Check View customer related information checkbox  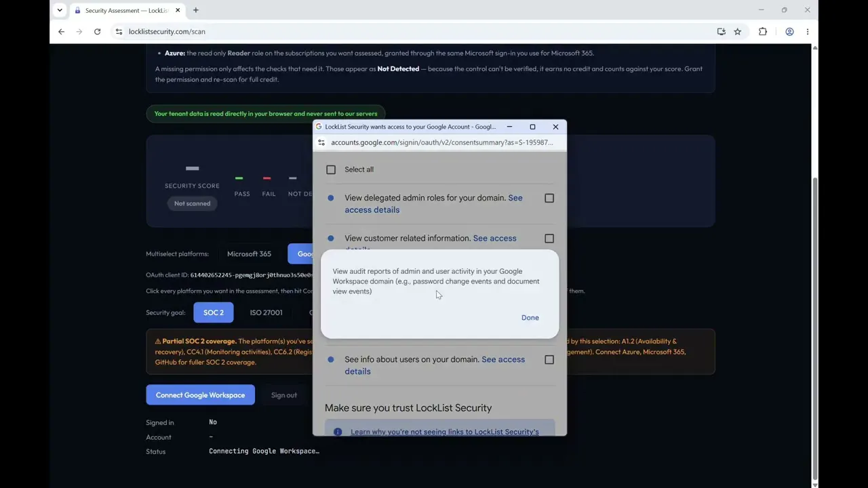pyautogui.click(x=549, y=239)
